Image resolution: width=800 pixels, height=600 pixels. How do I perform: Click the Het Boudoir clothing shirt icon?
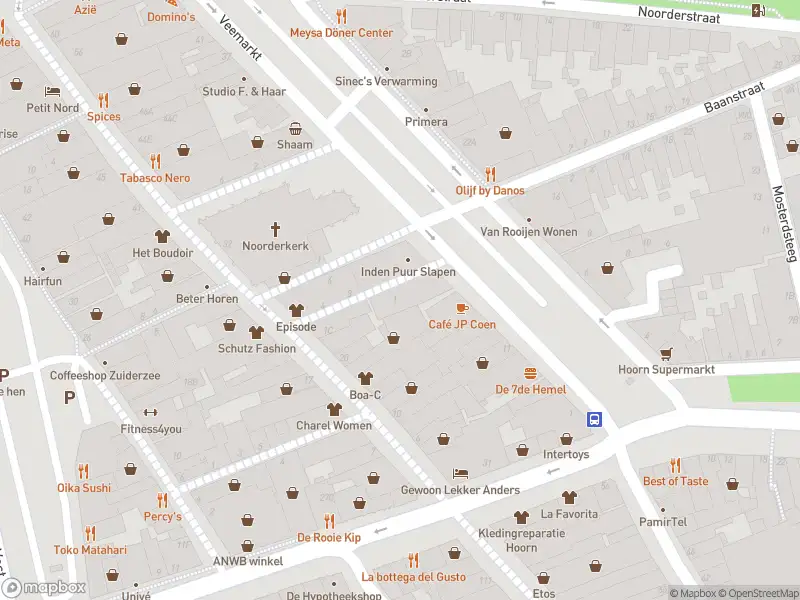[162, 236]
